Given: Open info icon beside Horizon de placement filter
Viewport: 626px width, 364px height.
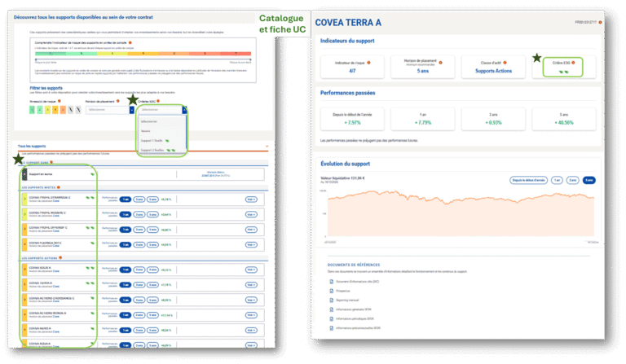Looking at the screenshot, I should pos(117,101).
